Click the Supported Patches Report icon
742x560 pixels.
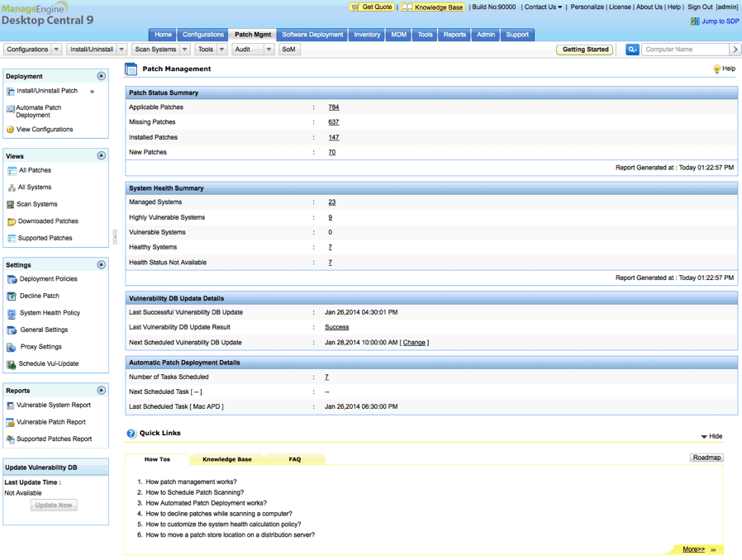click(x=11, y=439)
